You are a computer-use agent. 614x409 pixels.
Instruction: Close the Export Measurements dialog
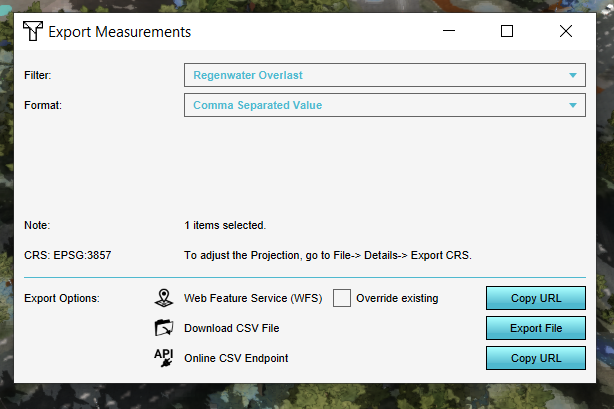coord(566,32)
